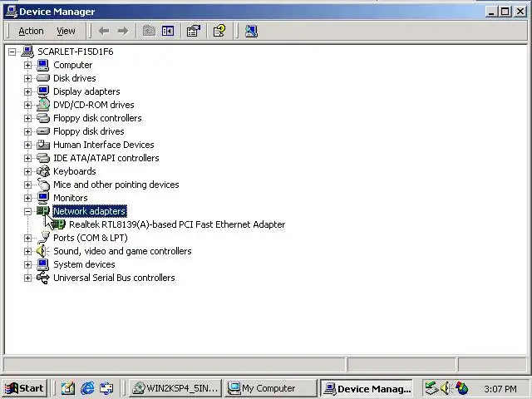Switch to My Computer taskbar window
The height and width of the screenshot is (399, 532).
[x=270, y=388]
